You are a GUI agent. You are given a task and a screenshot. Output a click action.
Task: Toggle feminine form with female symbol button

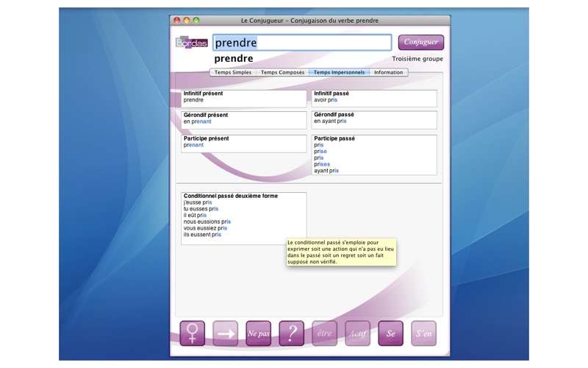[193, 333]
